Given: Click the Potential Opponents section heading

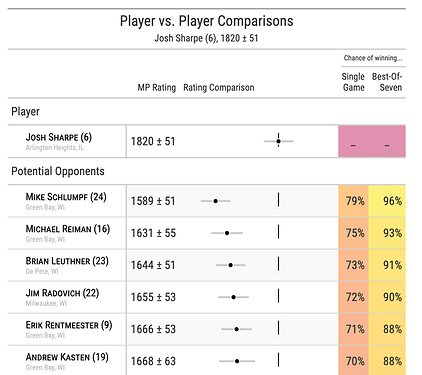Looking at the screenshot, I should pyautogui.click(x=58, y=171).
